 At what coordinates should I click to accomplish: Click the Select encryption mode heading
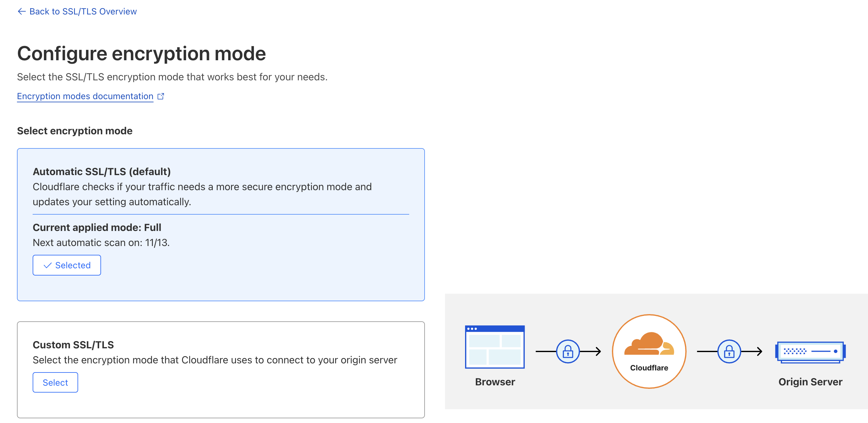(x=75, y=131)
